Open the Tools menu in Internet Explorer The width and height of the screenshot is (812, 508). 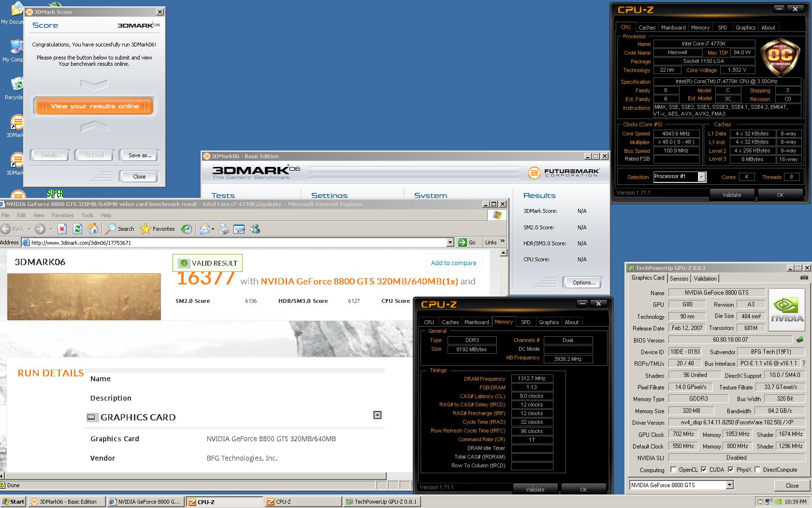pos(87,215)
